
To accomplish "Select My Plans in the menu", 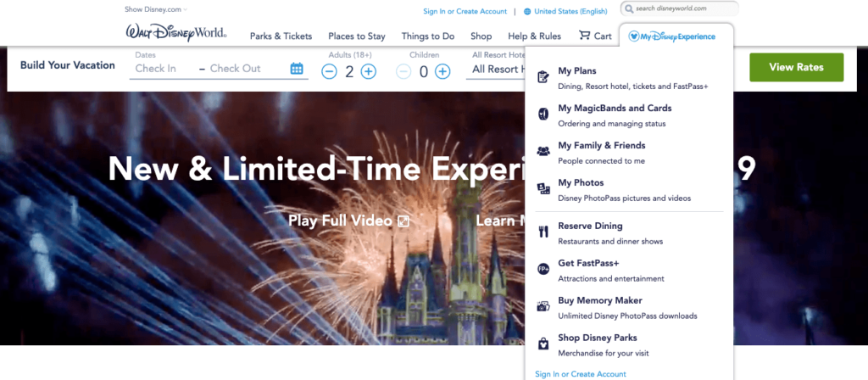I will pos(576,71).
